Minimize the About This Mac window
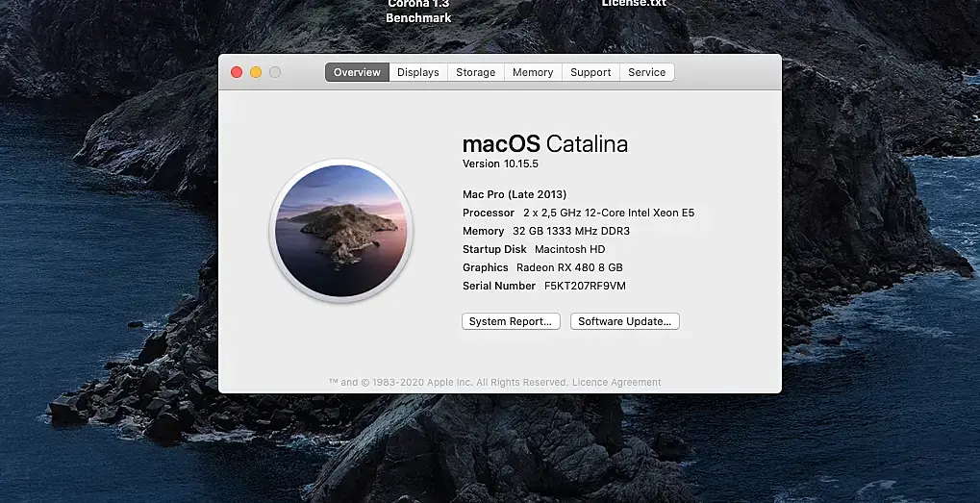 (x=256, y=72)
